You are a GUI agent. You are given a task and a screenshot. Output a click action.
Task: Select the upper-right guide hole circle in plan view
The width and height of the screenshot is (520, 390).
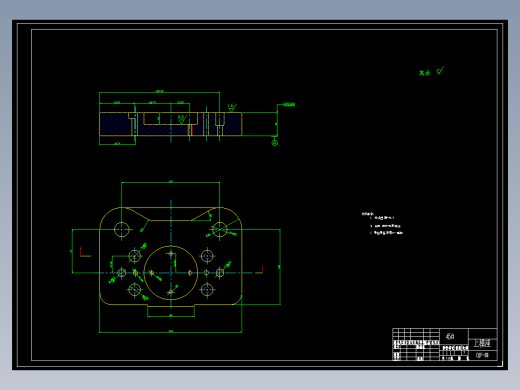click(220, 229)
